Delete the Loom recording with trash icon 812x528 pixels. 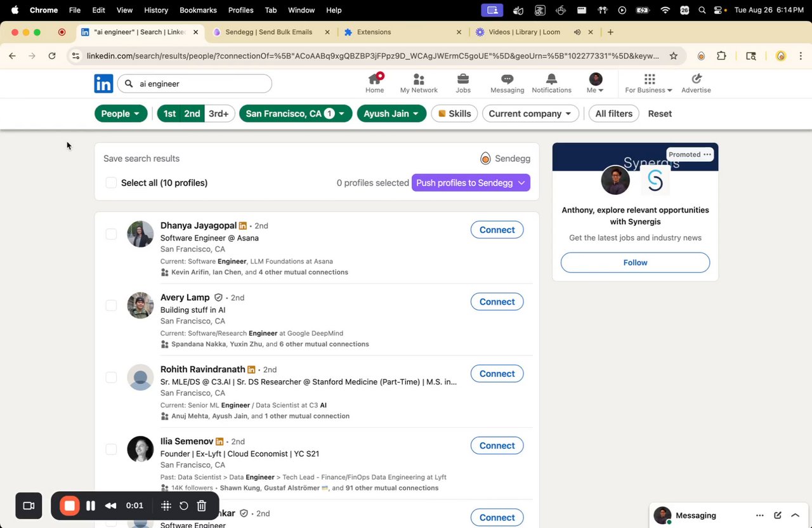201,506
